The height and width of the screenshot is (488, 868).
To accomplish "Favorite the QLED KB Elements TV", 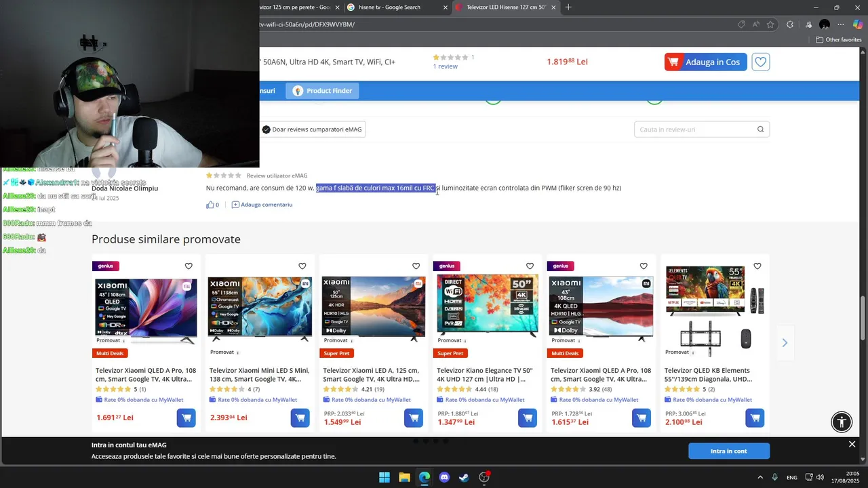I will point(757,266).
